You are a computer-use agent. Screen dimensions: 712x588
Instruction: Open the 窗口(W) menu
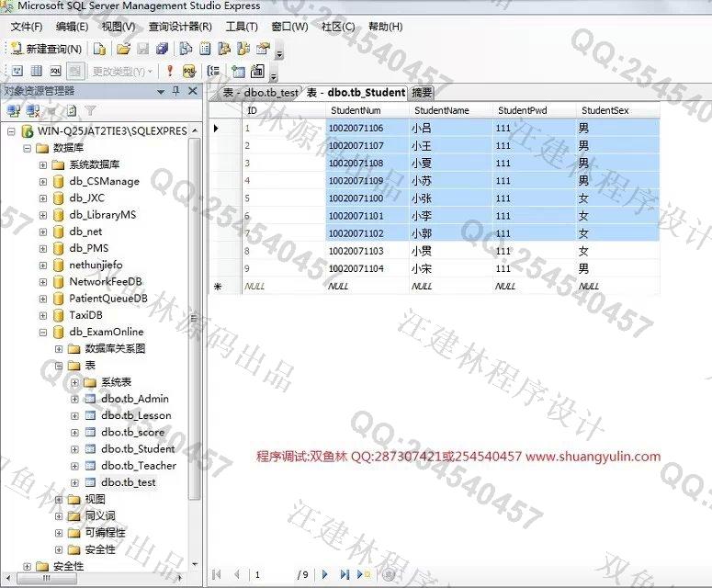pos(289,27)
